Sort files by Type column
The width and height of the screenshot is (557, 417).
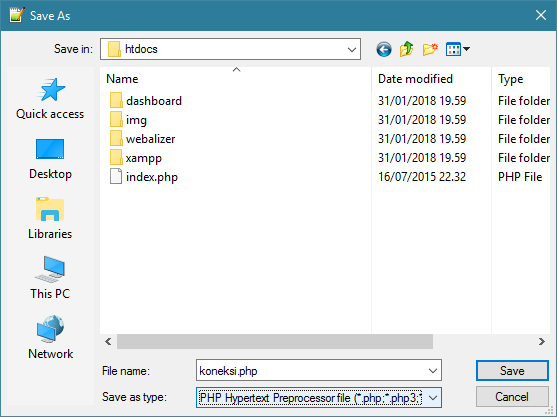[521, 79]
